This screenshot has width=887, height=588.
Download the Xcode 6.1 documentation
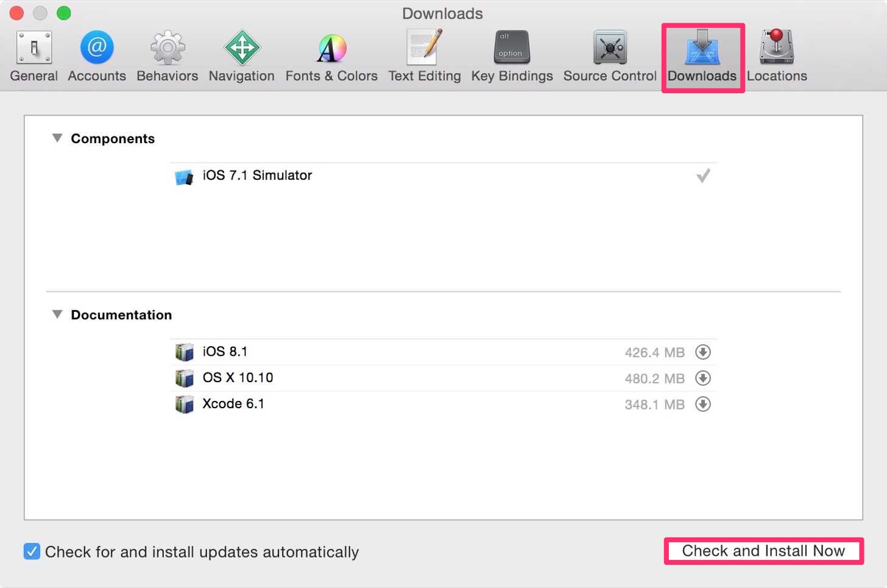703,405
